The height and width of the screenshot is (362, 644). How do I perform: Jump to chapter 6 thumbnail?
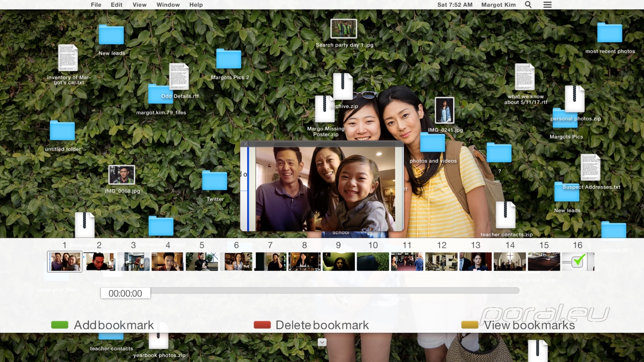pos(236,262)
